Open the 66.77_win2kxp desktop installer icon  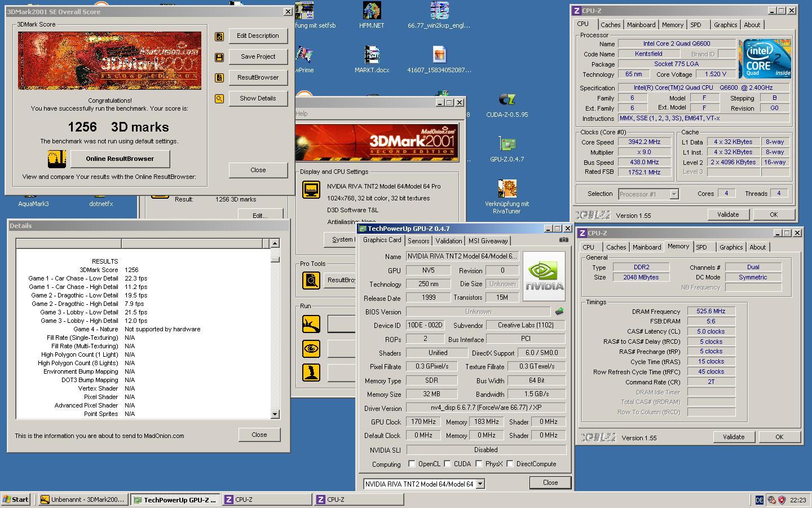click(439, 16)
